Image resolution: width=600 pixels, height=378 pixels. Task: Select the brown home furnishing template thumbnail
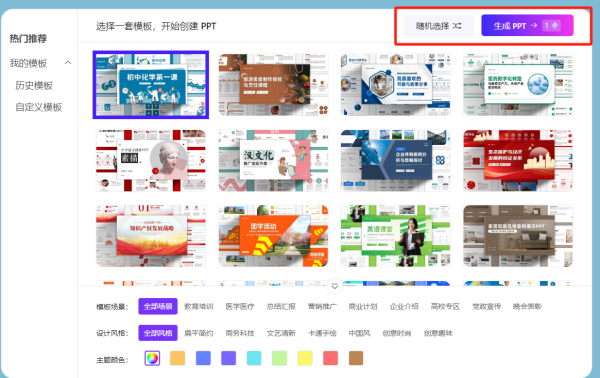click(x=518, y=236)
